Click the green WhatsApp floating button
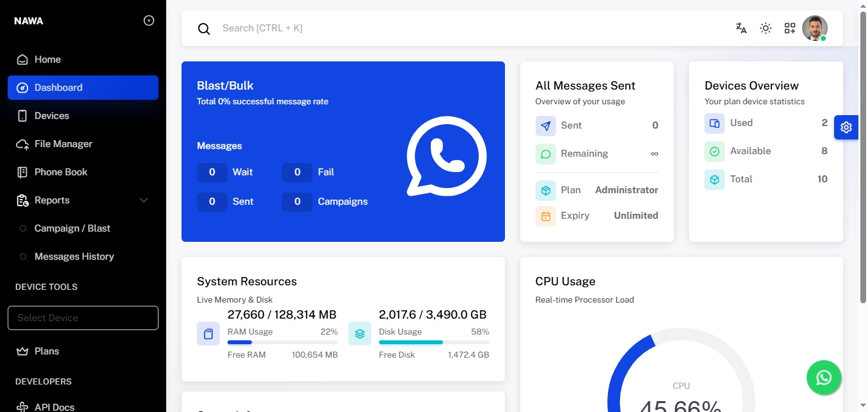This screenshot has width=868, height=412. 824,377
